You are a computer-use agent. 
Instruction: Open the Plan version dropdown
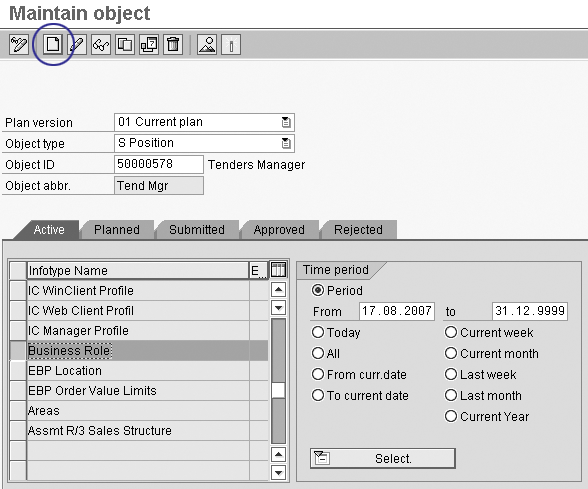click(x=286, y=122)
